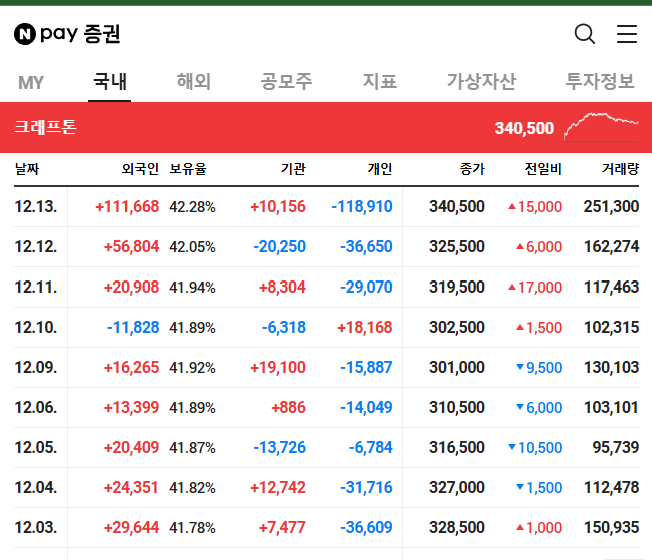Click the 전일비 column header
This screenshot has height=560, width=652.
[543, 169]
